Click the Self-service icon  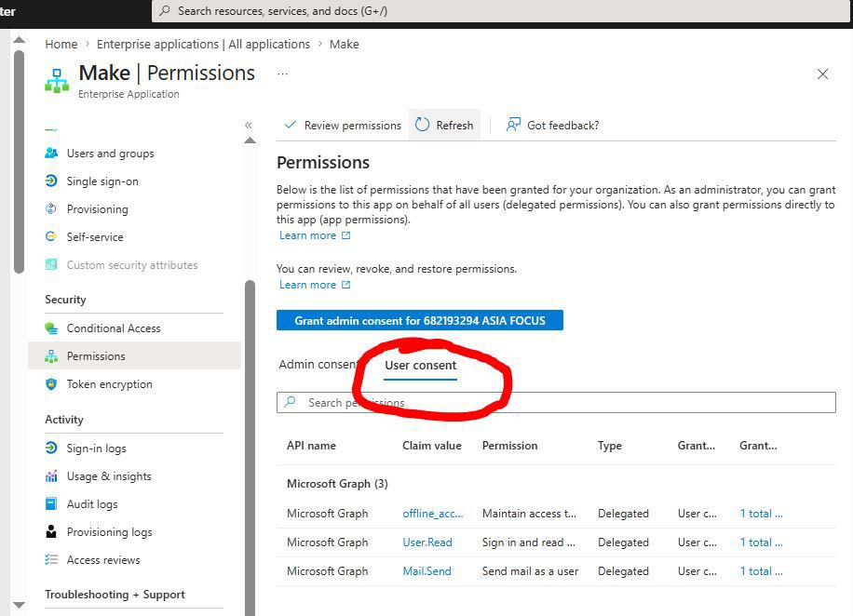coord(51,236)
